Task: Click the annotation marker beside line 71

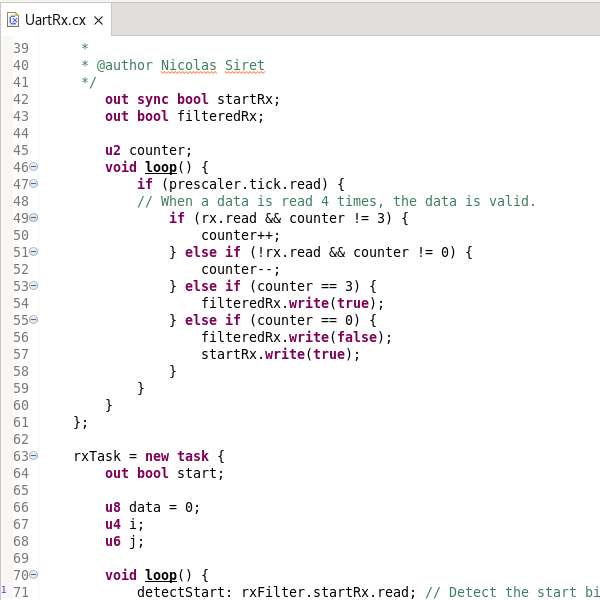Action: tap(4, 592)
